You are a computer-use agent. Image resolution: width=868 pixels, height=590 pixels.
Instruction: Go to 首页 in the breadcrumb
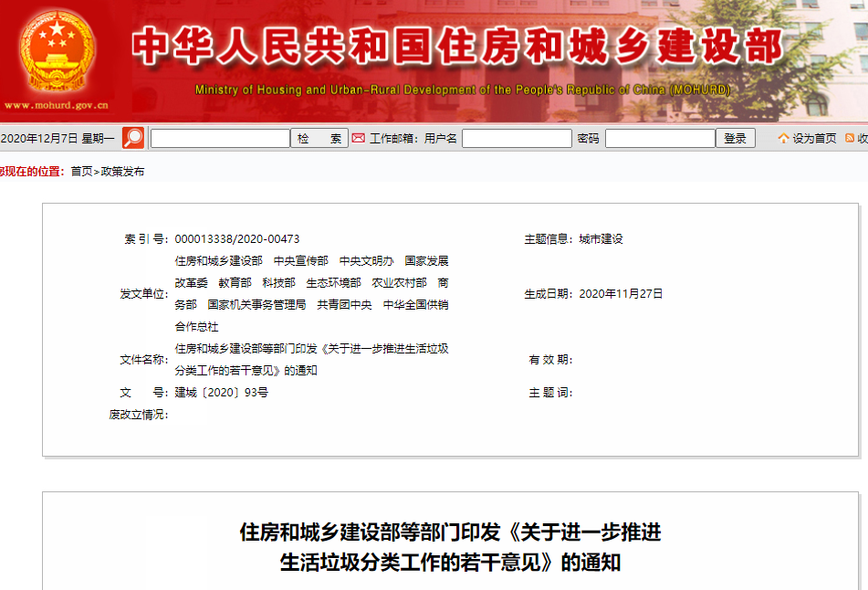click(81, 172)
